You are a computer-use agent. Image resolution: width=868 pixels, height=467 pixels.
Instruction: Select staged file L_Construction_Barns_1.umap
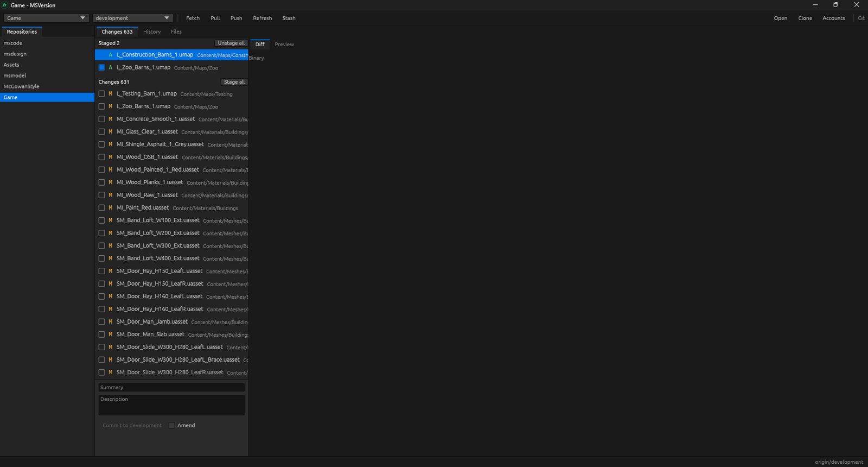point(171,55)
